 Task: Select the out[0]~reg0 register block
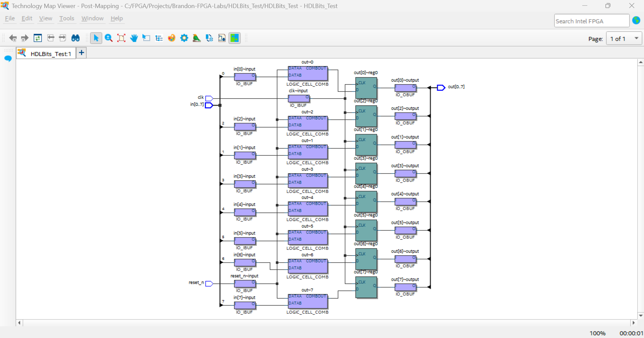point(366,88)
